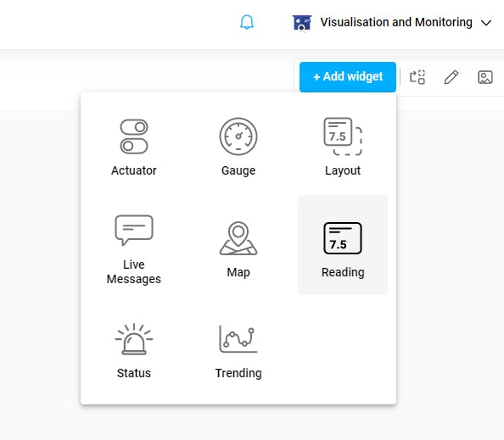Viewport: 504px width, 440px height.
Task: Click the pencil edit dashboard icon
Action: click(x=451, y=77)
